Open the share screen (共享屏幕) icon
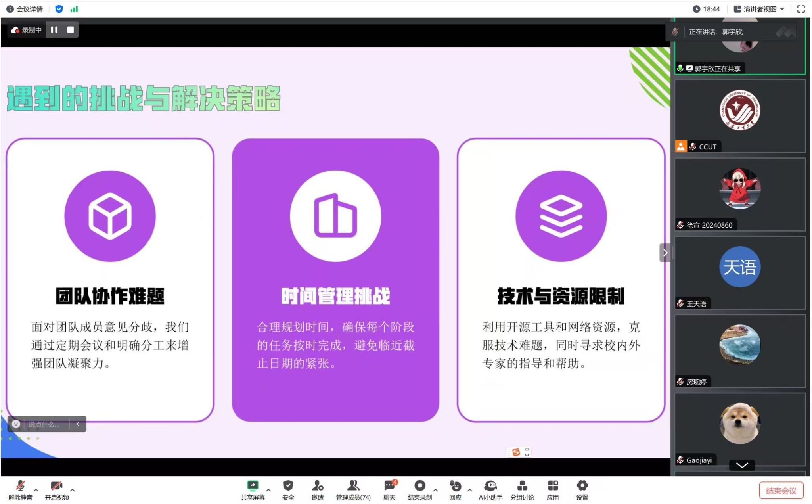This screenshot has width=812, height=504. click(253, 486)
